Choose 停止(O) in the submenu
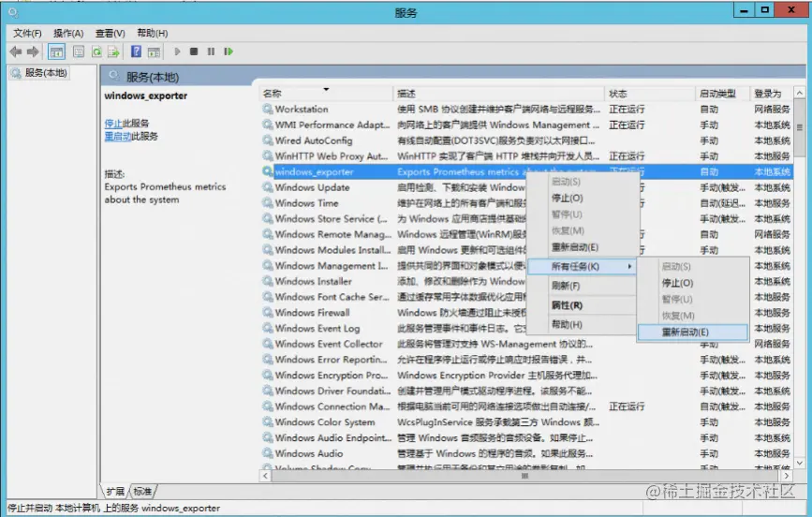The width and height of the screenshot is (812, 517). point(693,283)
